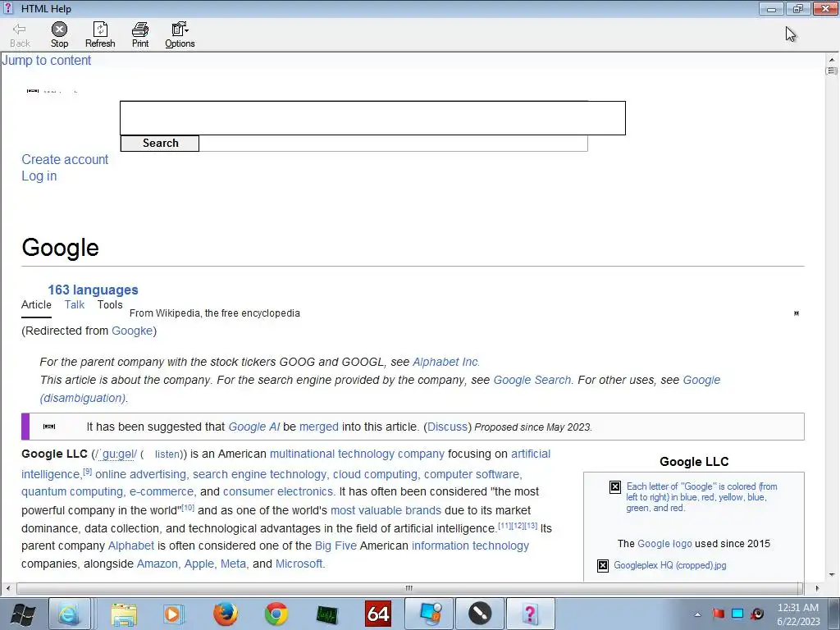Screen dimensions: 840x630
Task: Click the Back toolbar arrow
Action: click(20, 34)
